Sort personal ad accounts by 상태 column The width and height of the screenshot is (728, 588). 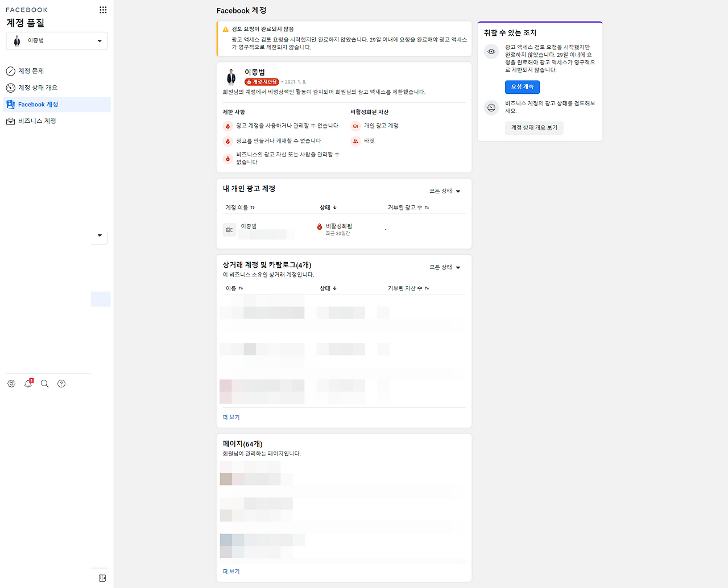pyautogui.click(x=328, y=208)
